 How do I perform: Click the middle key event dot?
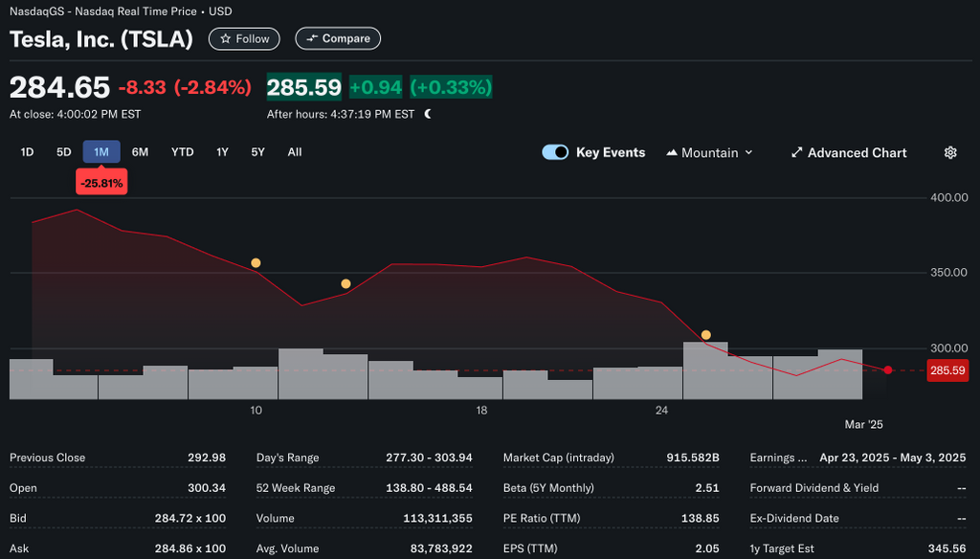tap(345, 284)
